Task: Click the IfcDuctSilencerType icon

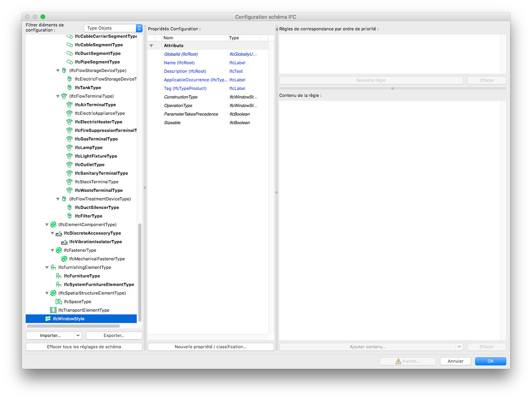Action: [70, 207]
